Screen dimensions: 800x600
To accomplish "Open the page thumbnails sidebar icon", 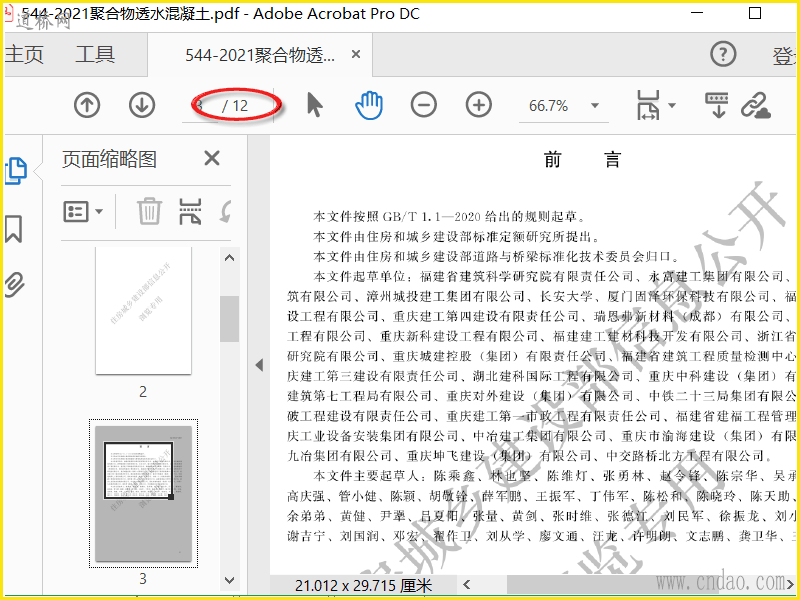I will click(15, 171).
